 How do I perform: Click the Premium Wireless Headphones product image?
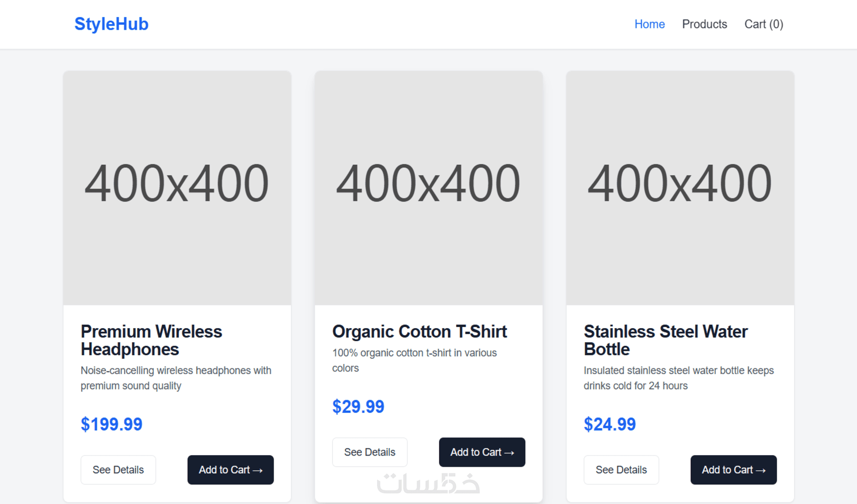click(177, 187)
